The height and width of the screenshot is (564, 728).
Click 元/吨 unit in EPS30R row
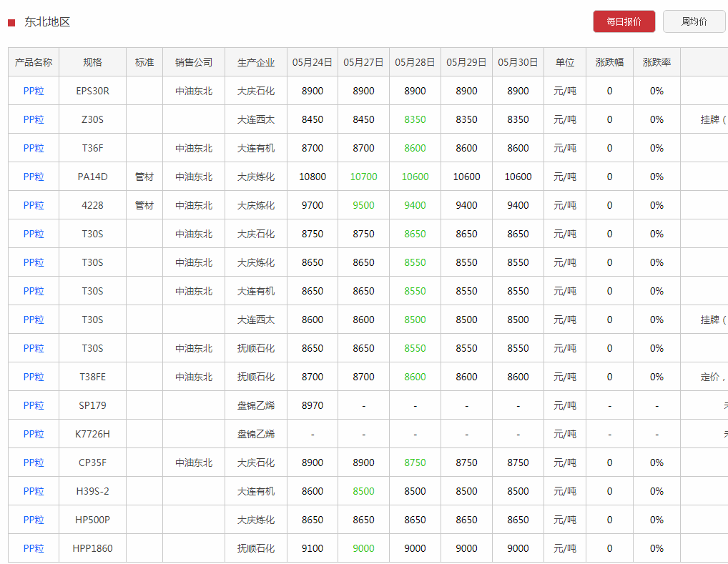[x=565, y=91]
